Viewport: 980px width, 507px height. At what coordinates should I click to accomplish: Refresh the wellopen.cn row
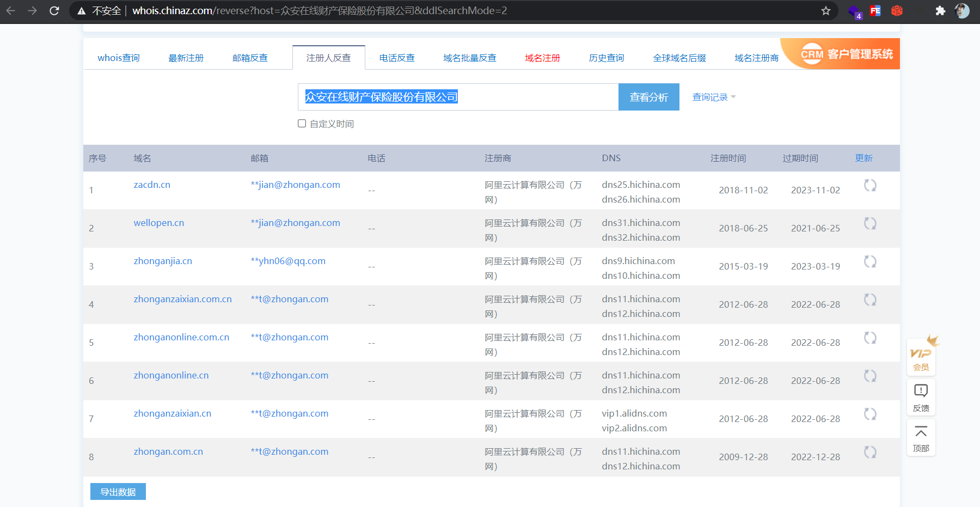pyautogui.click(x=870, y=223)
